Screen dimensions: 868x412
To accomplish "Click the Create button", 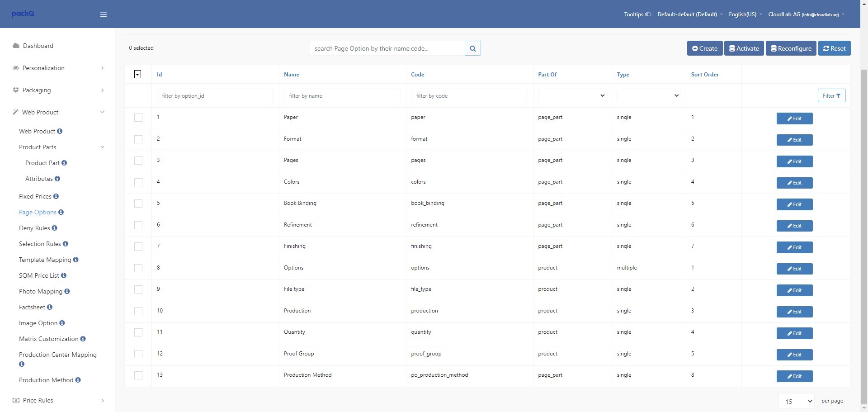I will click(704, 48).
